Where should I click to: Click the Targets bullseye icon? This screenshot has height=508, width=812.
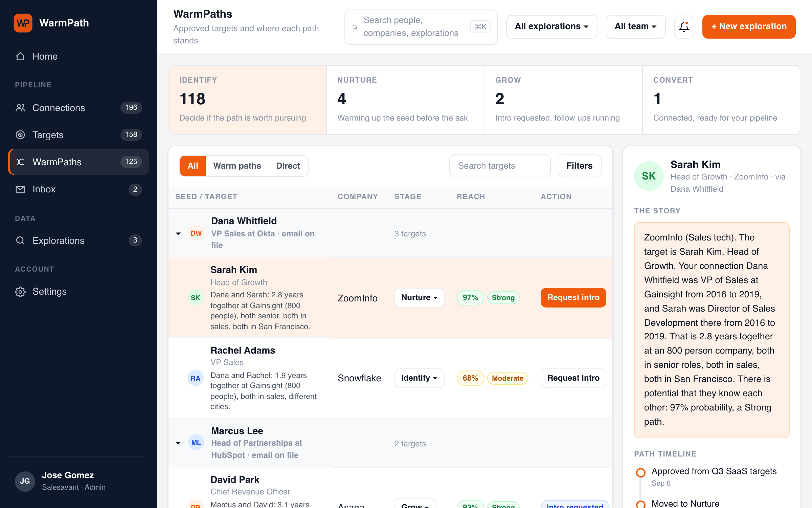click(x=20, y=135)
